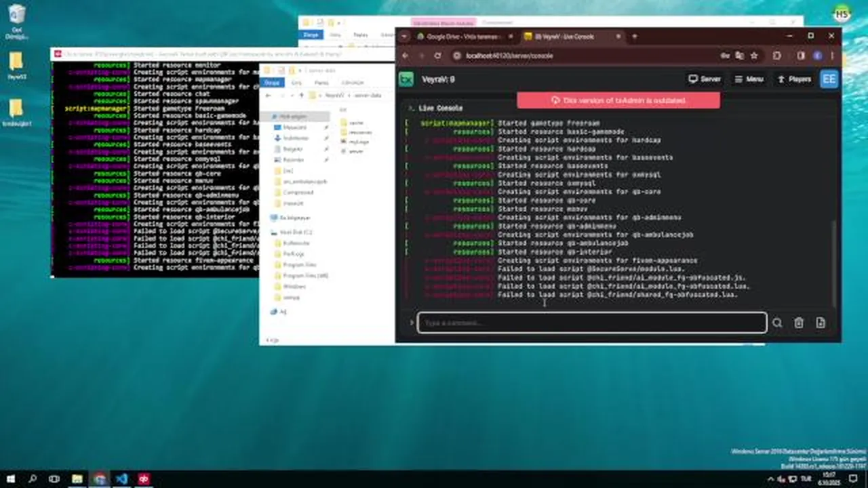Screen dimensions: 868x488
Task: Open the Dosya tab in rear Explorer window
Action: 311,35
